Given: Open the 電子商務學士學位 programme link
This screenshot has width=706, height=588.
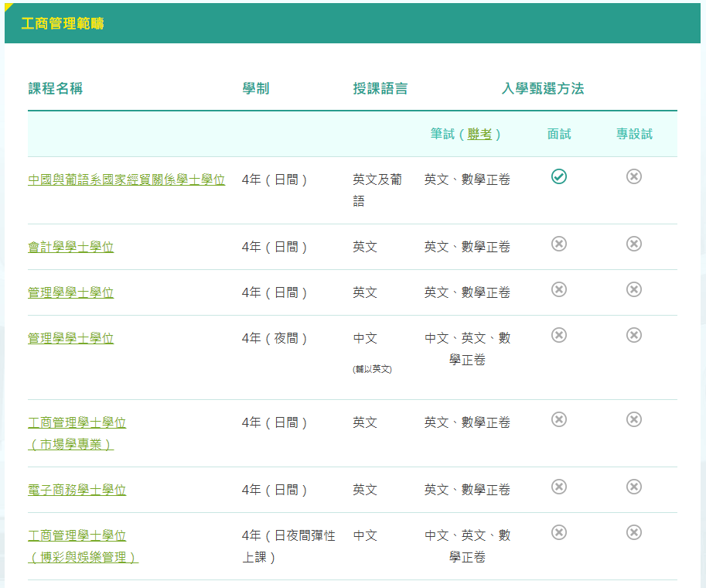Looking at the screenshot, I should 77,490.
